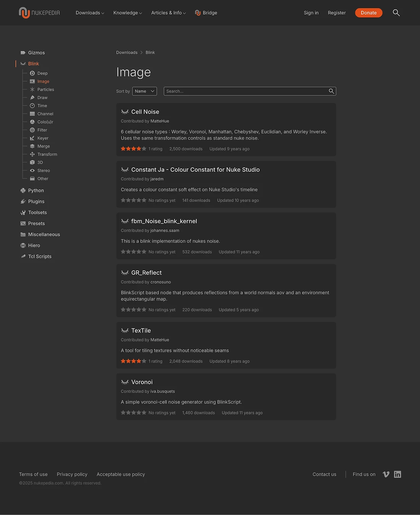The height and width of the screenshot is (515, 420).
Task: Click the 3D category icon
Action: tap(32, 162)
